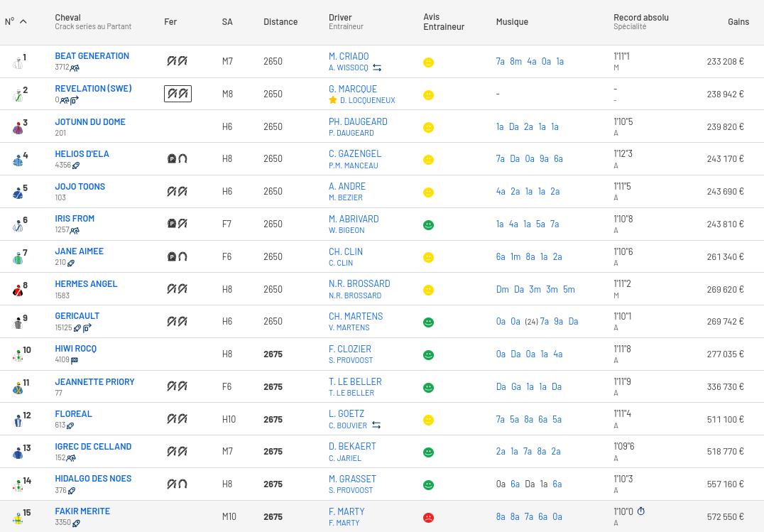Click the swap arrows icon next to A. Wissocq
Viewport: 764px width, 532px height.
tap(377, 68)
